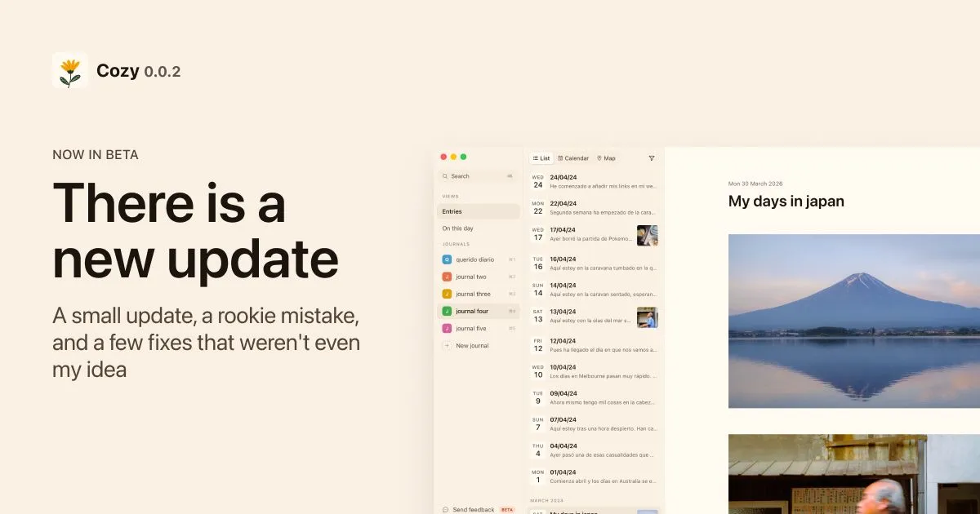Open the 09/04/24 entry
The image size is (980, 514).
tap(594, 397)
